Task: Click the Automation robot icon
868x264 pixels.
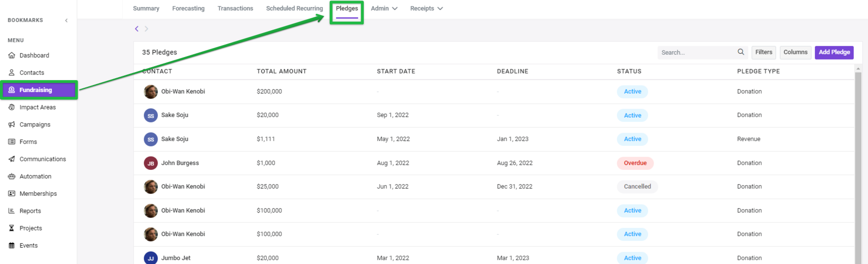Action: coord(12,176)
